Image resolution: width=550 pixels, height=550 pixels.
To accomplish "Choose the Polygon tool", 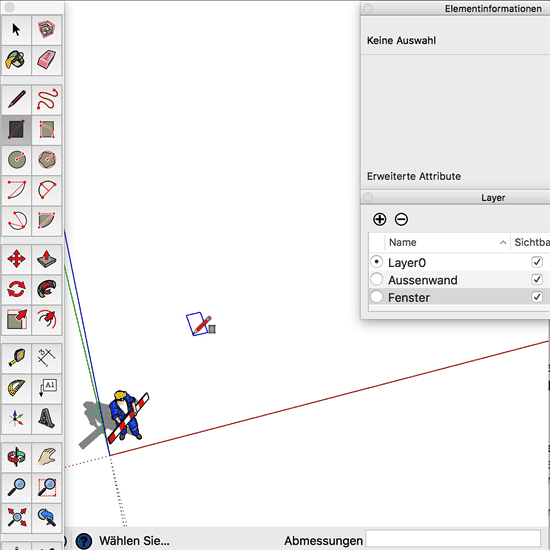I will click(47, 160).
